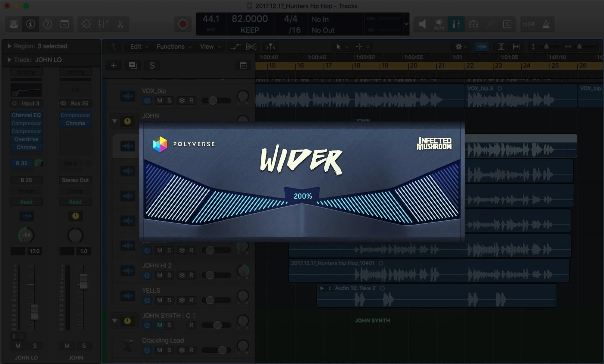Viewport: 604px width, 364px height.
Task: Open the LCD display mode dropdown arrow
Action: (x=406, y=24)
